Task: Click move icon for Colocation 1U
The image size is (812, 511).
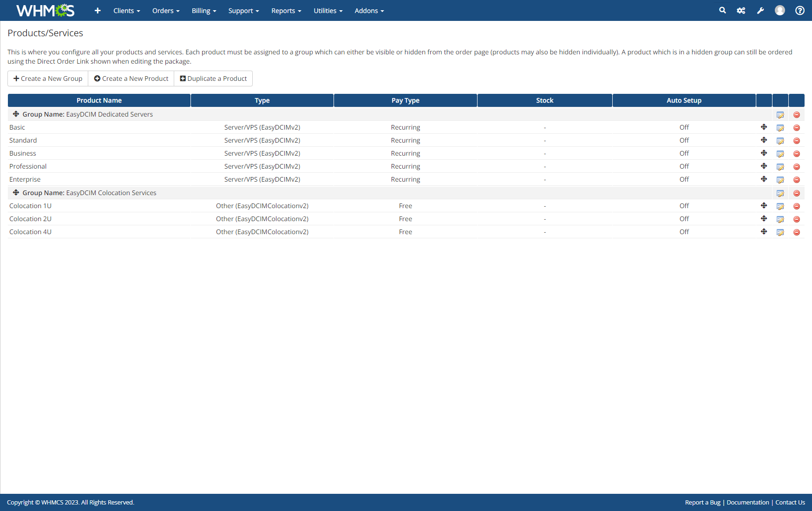Action: pos(764,206)
